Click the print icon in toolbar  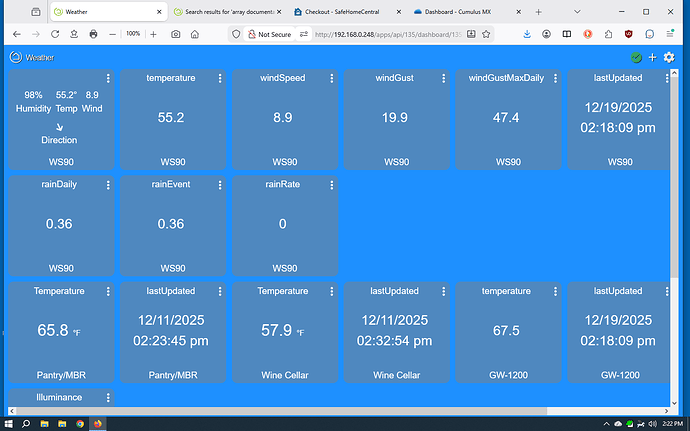(x=93, y=33)
